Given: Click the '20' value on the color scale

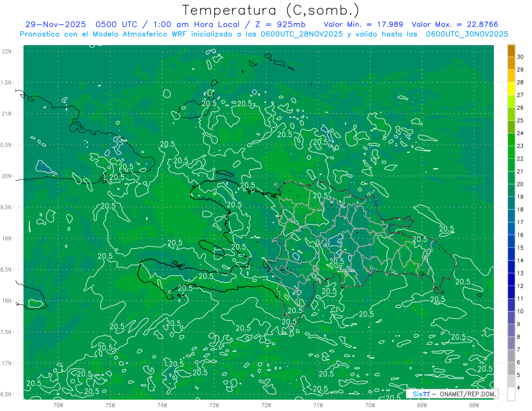Looking at the screenshot, I should pyautogui.click(x=520, y=184).
